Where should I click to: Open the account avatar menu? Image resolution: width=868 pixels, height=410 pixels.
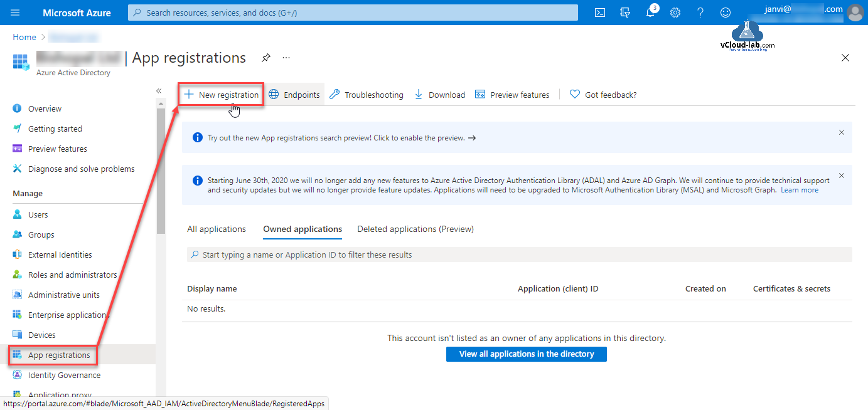pyautogui.click(x=854, y=13)
